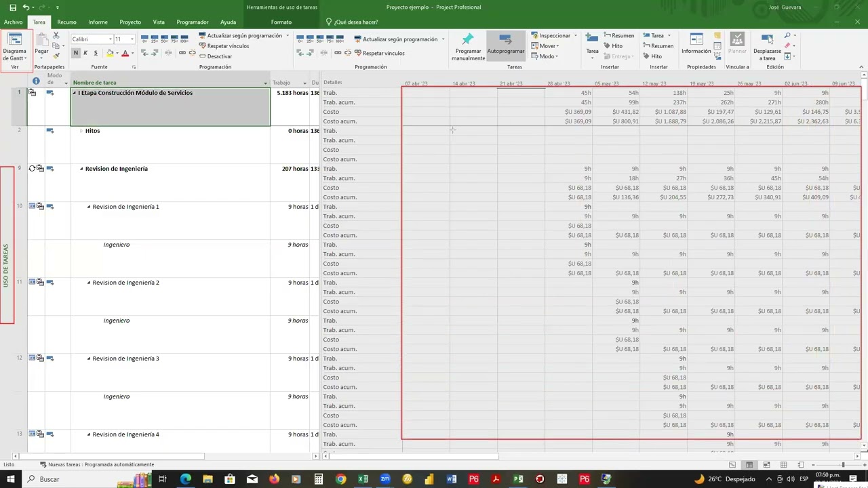The image size is (868, 488).
Task: Click the Find magnifier icon in Edición
Action: 788,35
